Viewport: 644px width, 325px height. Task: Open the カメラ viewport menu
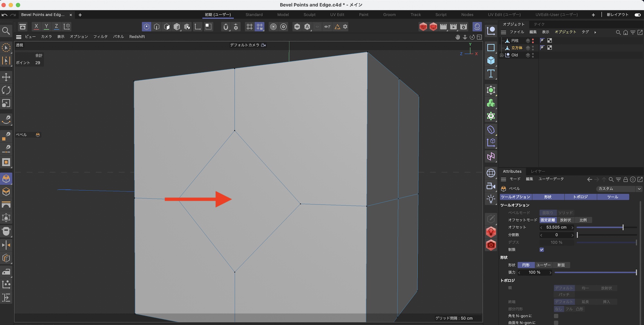click(46, 37)
